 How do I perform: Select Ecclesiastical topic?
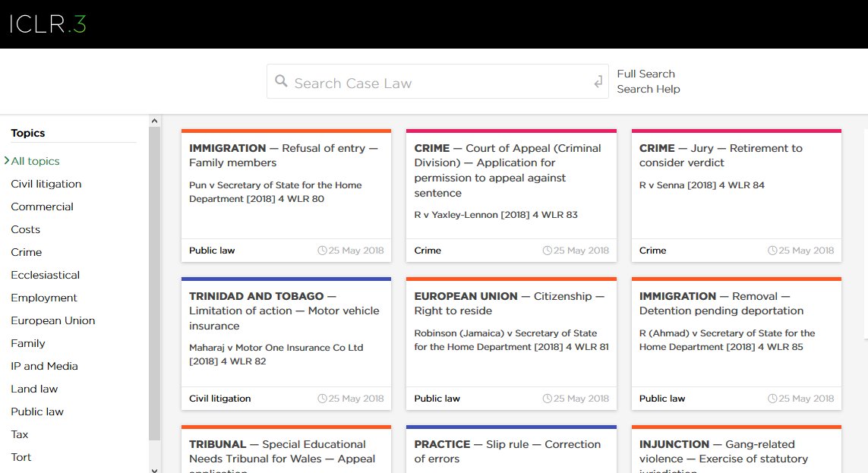point(46,275)
